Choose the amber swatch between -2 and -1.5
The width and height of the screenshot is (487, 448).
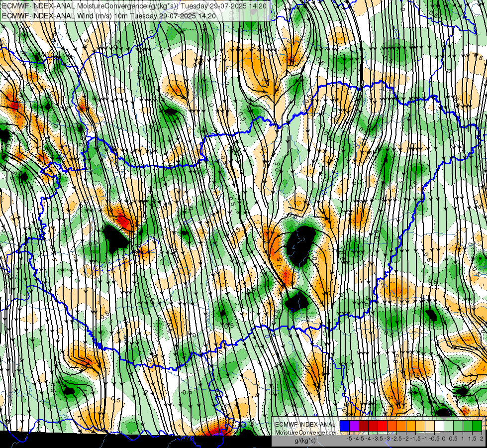click(x=411, y=426)
